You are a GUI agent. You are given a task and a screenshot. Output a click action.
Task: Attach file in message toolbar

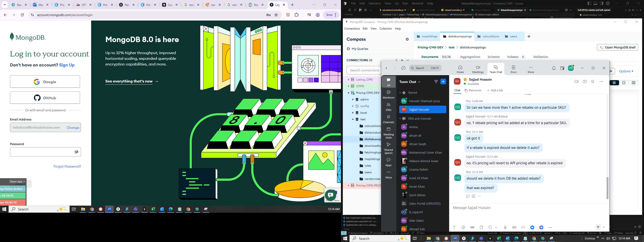coord(481,227)
